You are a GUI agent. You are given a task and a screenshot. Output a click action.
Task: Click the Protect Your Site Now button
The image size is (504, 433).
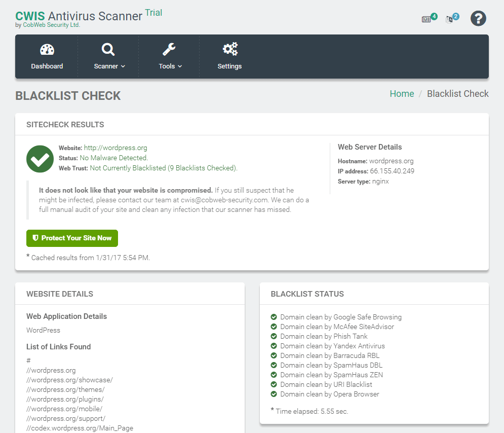[x=72, y=238]
